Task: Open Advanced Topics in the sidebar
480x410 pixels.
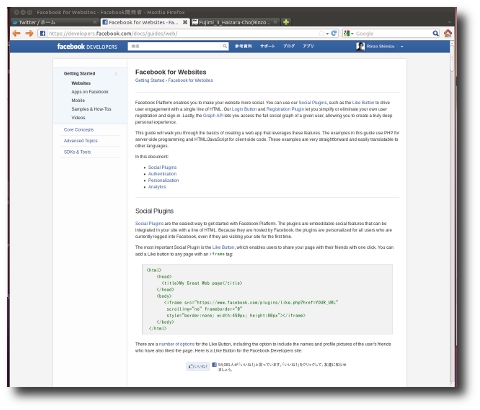Action: click(81, 141)
